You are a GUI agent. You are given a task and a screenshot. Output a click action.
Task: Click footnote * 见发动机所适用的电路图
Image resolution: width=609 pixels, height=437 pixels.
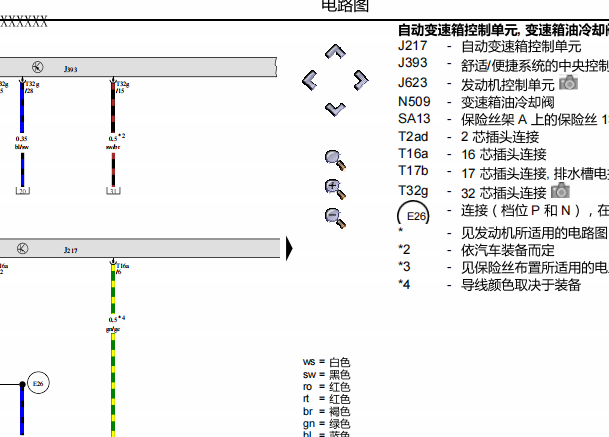pyautogui.click(x=503, y=233)
